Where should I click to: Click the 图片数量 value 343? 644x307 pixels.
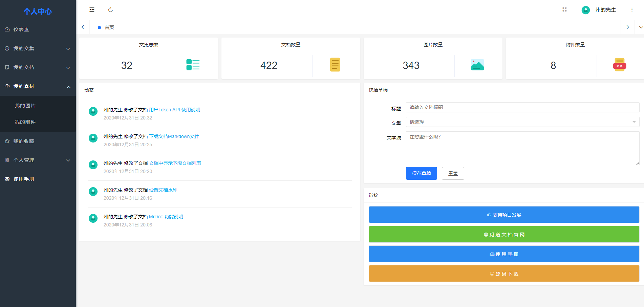pyautogui.click(x=411, y=65)
